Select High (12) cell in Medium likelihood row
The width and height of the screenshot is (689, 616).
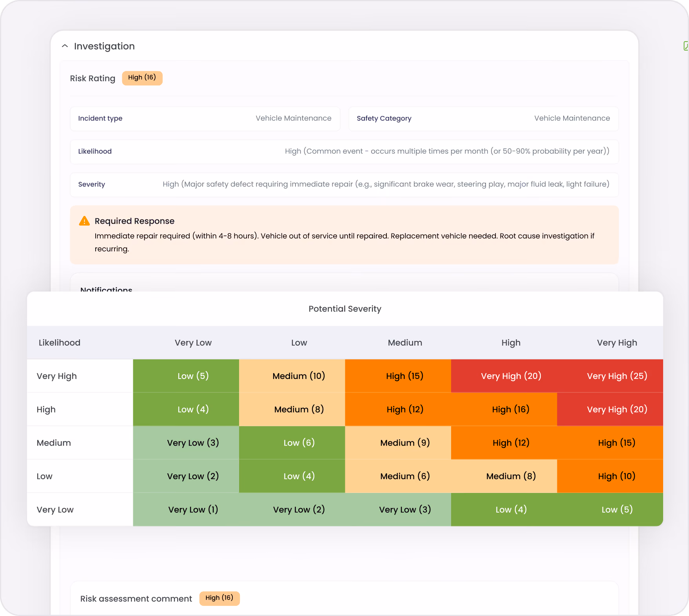pyautogui.click(x=504, y=442)
